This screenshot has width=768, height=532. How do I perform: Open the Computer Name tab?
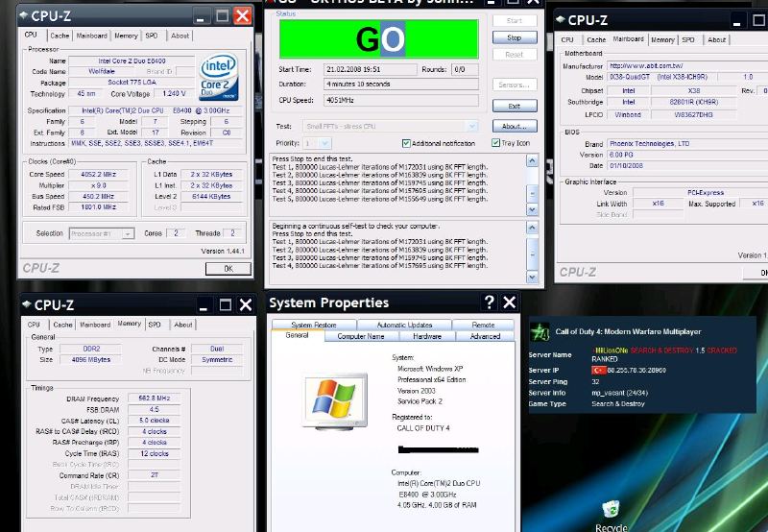pyautogui.click(x=361, y=336)
